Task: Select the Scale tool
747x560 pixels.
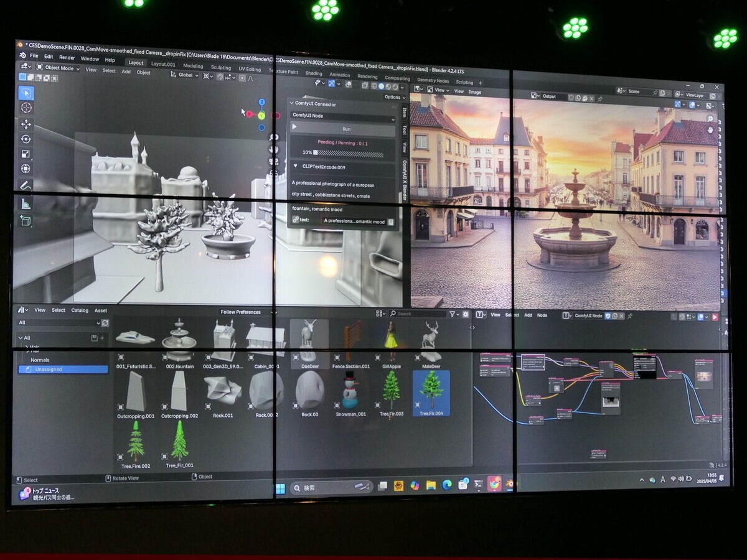Action: coord(26,154)
